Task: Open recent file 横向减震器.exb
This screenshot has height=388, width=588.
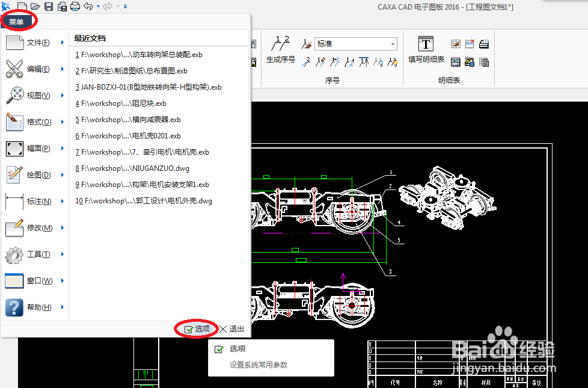Action: click(x=128, y=119)
